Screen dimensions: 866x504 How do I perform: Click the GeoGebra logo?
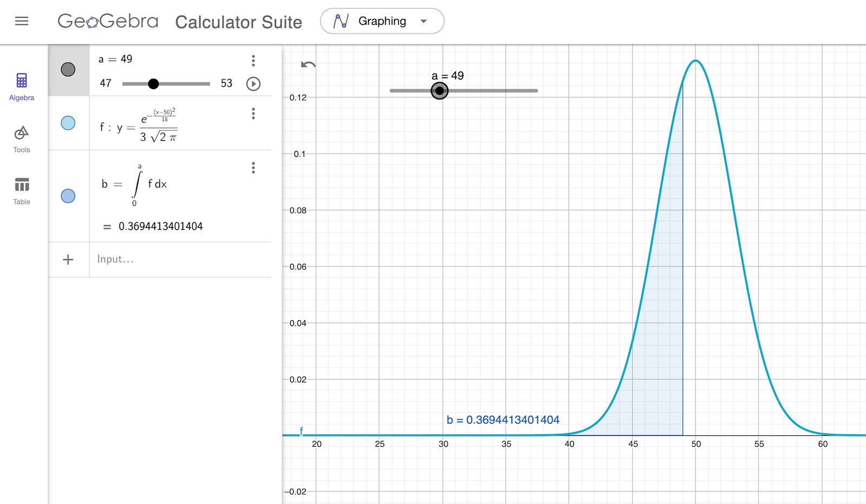[x=108, y=21]
